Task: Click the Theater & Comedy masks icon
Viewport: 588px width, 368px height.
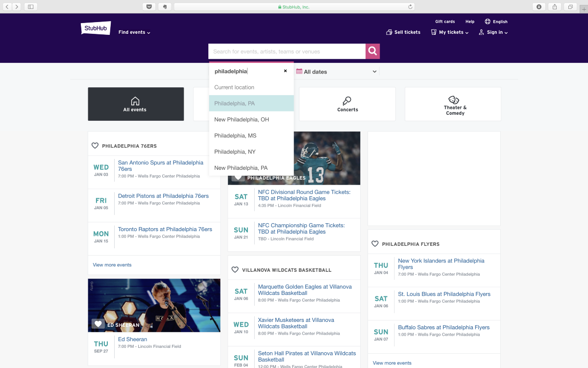Action: pyautogui.click(x=454, y=100)
